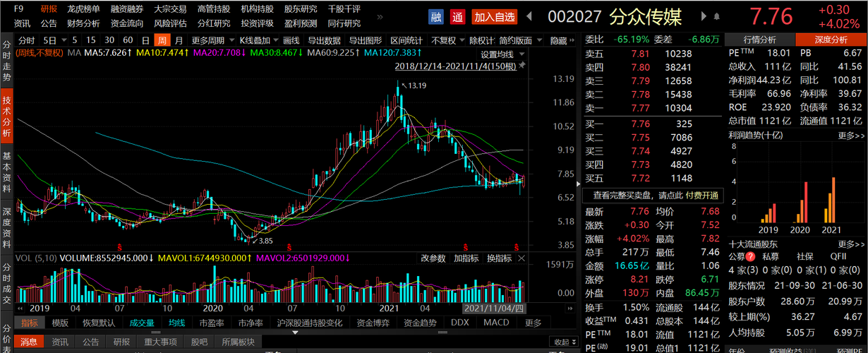This screenshot has height=353, width=868.
Task: Click the 2021 profit trend bar group
Action: (x=828, y=200)
